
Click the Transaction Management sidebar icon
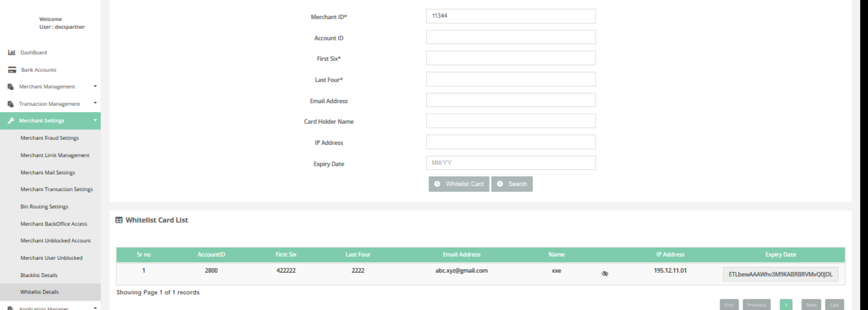point(11,104)
